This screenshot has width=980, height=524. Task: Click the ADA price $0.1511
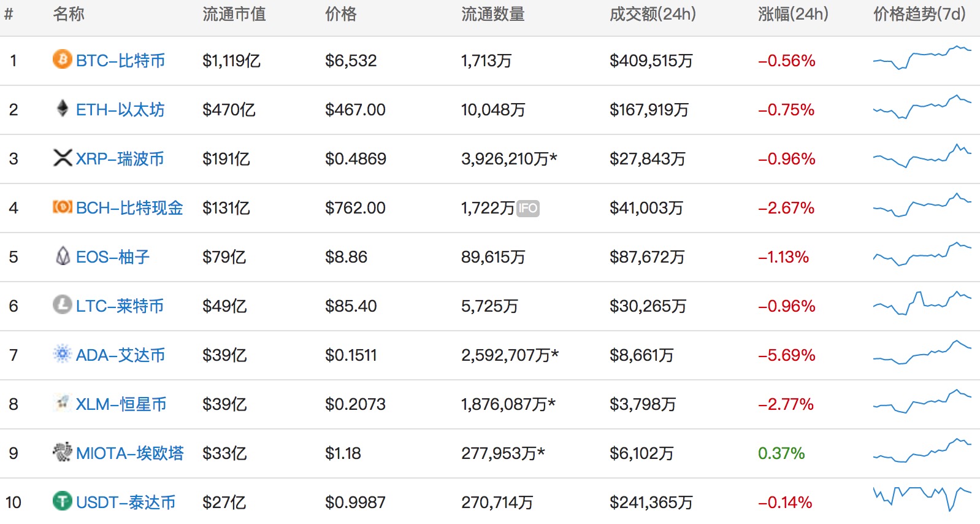pyautogui.click(x=351, y=355)
